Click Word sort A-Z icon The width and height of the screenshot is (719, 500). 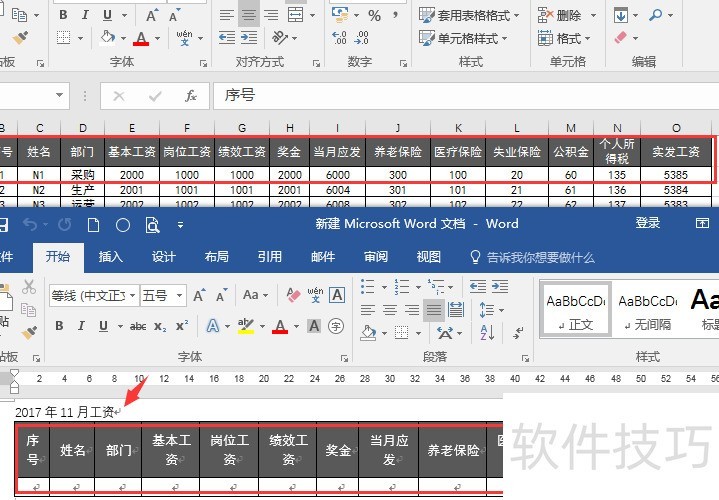click(487, 332)
